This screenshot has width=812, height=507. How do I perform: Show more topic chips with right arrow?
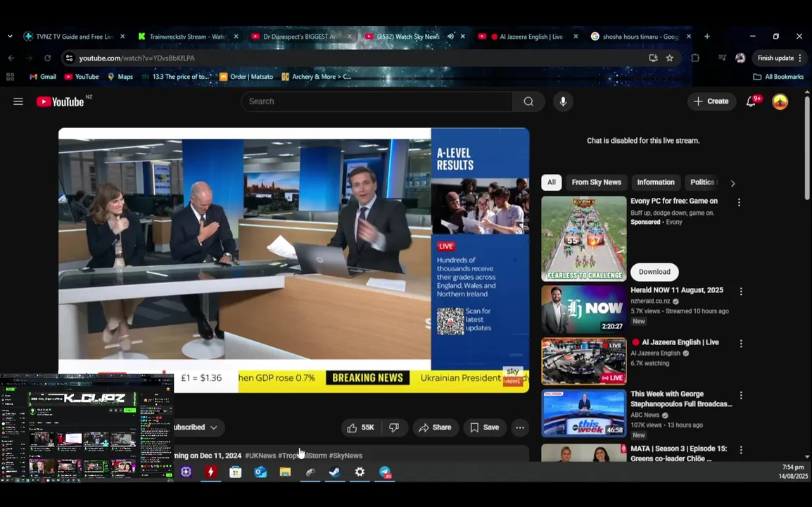[732, 183]
